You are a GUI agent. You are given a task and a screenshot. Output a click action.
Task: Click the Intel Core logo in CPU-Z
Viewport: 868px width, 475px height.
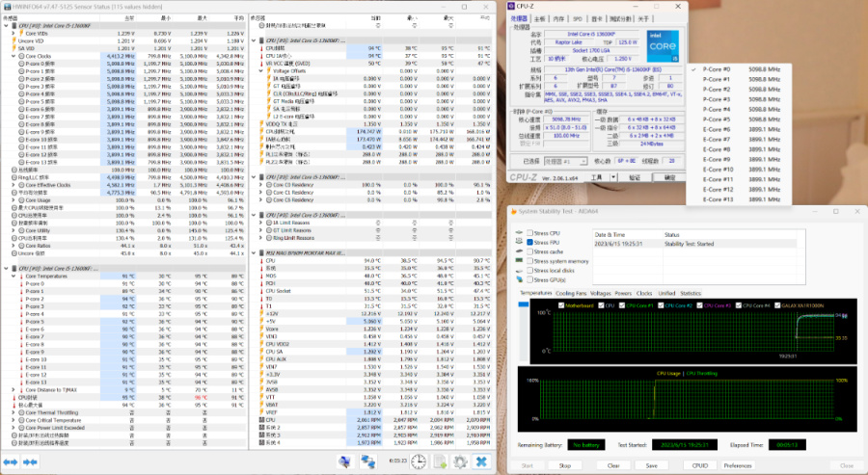tap(665, 46)
